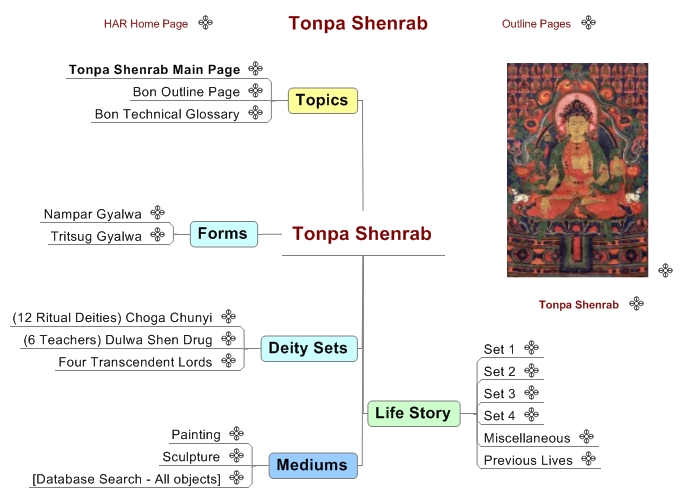The width and height of the screenshot is (687, 497).
Task: Click the Tonpa Shenrab caption under the image
Action: pyautogui.click(x=578, y=305)
